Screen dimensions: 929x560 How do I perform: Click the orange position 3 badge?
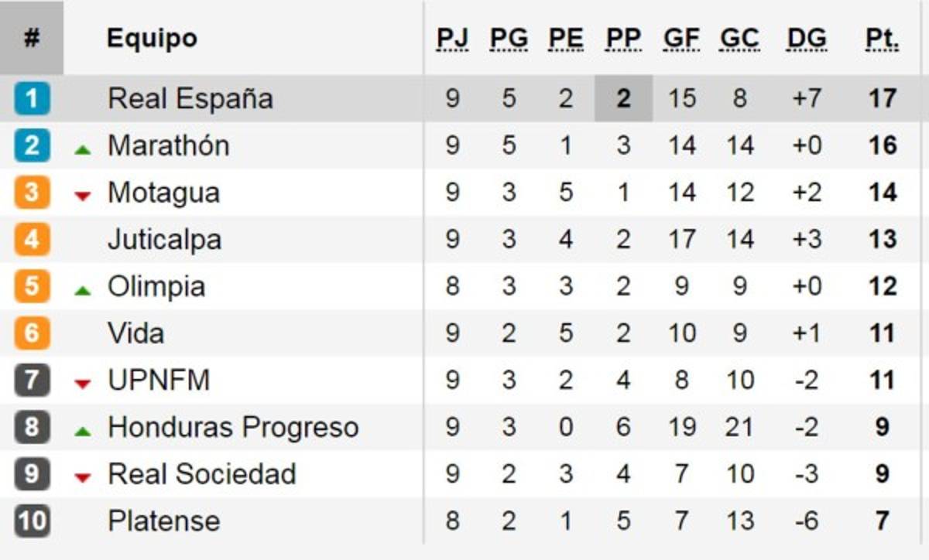tap(32, 193)
